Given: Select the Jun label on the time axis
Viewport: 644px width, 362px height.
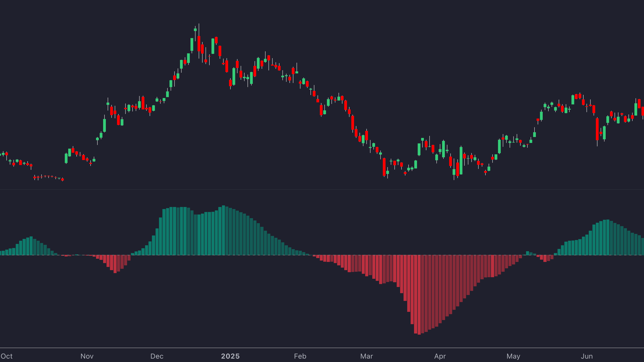Looking at the screenshot, I should (587, 356).
